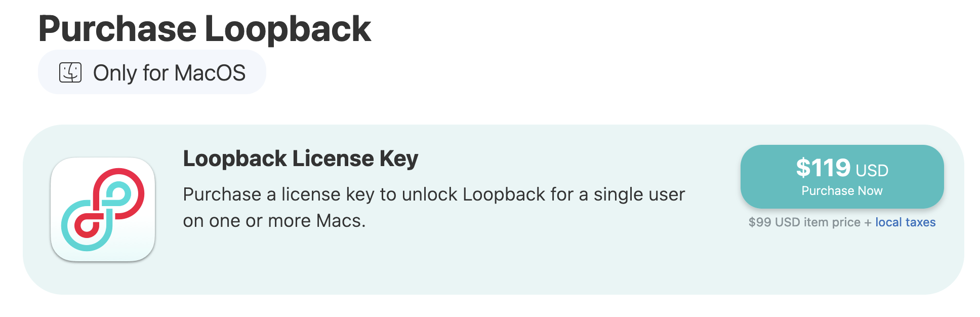
Task: Click the word Purchase in the page heading
Action: pos(117,29)
